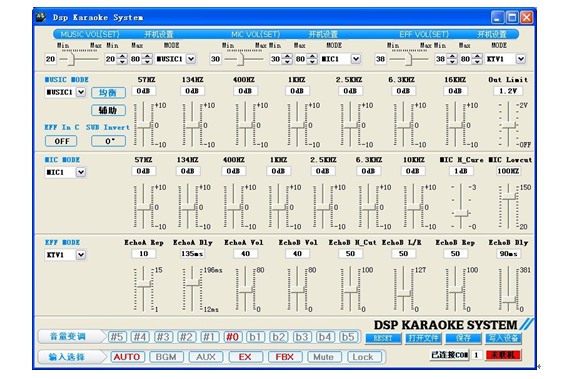The width and height of the screenshot is (570, 379).
Task: Toggle the Mute button
Action: [x=324, y=357]
